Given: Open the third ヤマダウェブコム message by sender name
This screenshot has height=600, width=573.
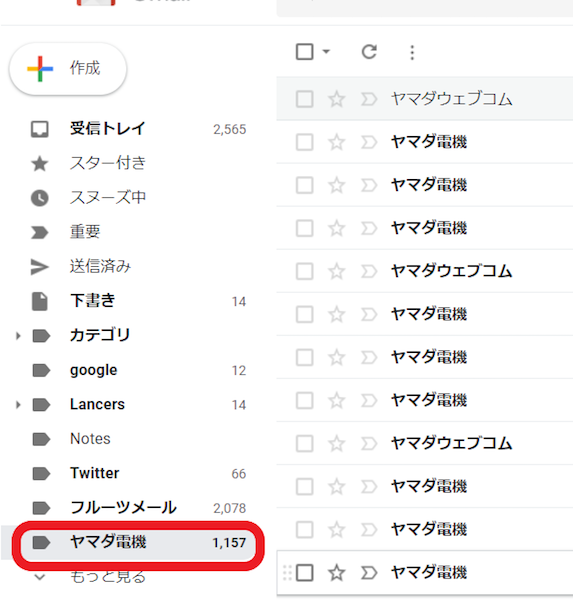Looking at the screenshot, I should [x=452, y=443].
